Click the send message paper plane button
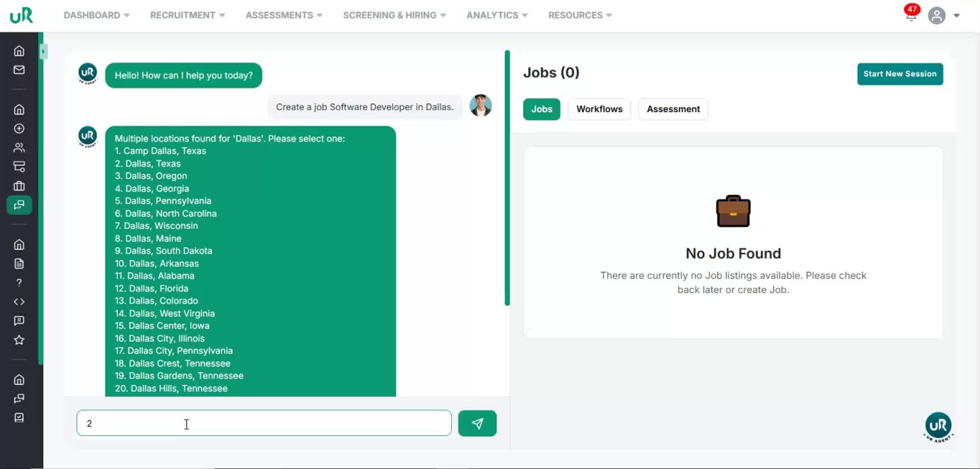The width and height of the screenshot is (980, 469). (477, 423)
